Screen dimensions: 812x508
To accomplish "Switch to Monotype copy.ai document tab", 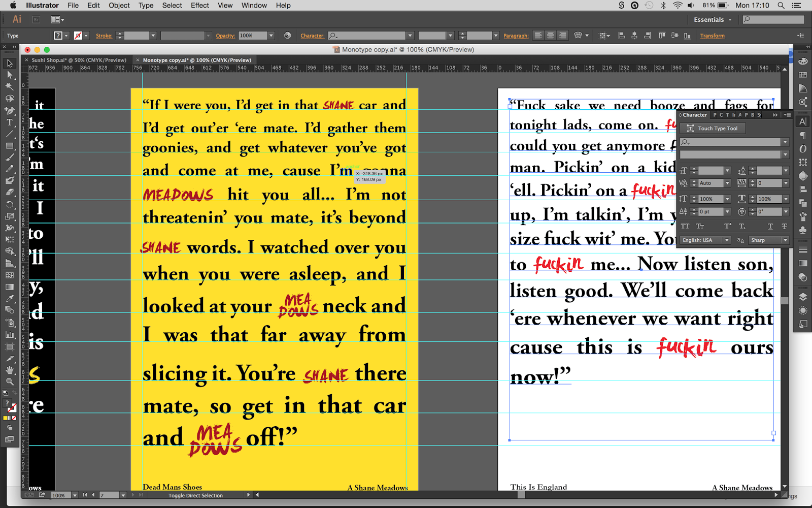I will 197,60.
